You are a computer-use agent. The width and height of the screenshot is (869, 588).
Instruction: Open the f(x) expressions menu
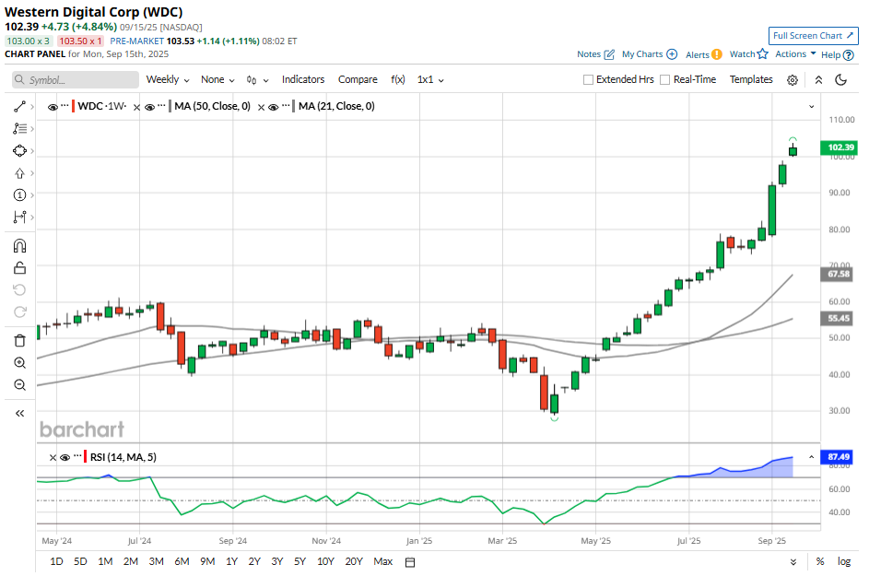coord(398,79)
